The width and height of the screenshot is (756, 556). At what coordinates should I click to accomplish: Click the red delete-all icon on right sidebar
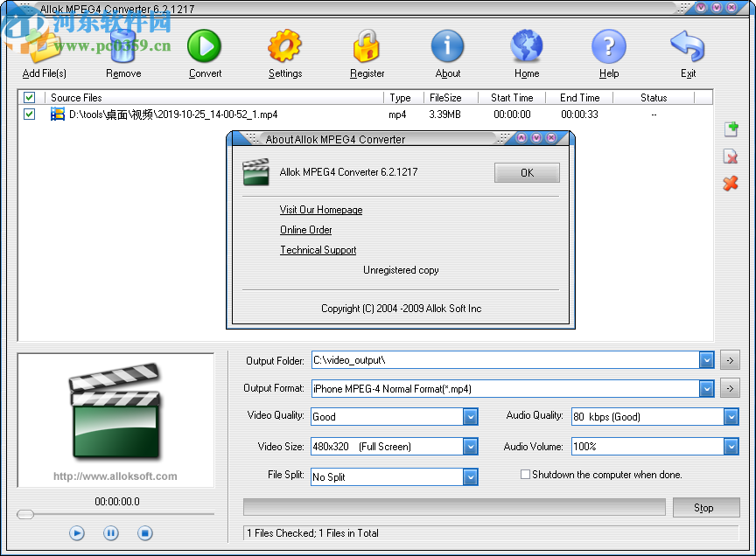point(731,184)
